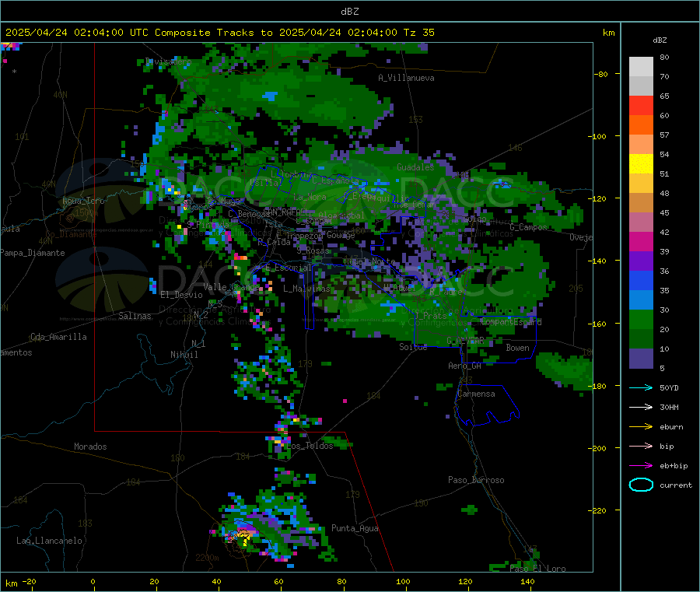Select the gold 48–51 dBZ swatch
Image resolution: width=700 pixels, height=592 pixels.
point(641,184)
